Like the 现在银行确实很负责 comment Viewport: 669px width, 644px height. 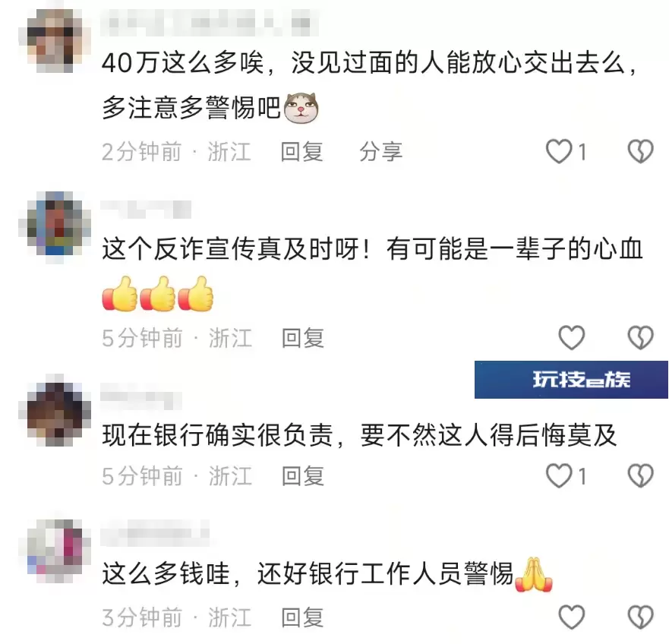(x=559, y=475)
